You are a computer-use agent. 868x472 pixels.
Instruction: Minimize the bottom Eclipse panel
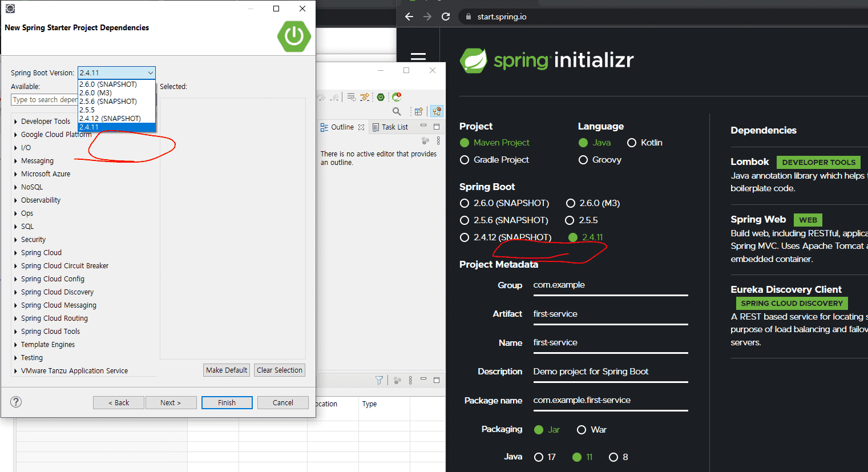coord(423,380)
